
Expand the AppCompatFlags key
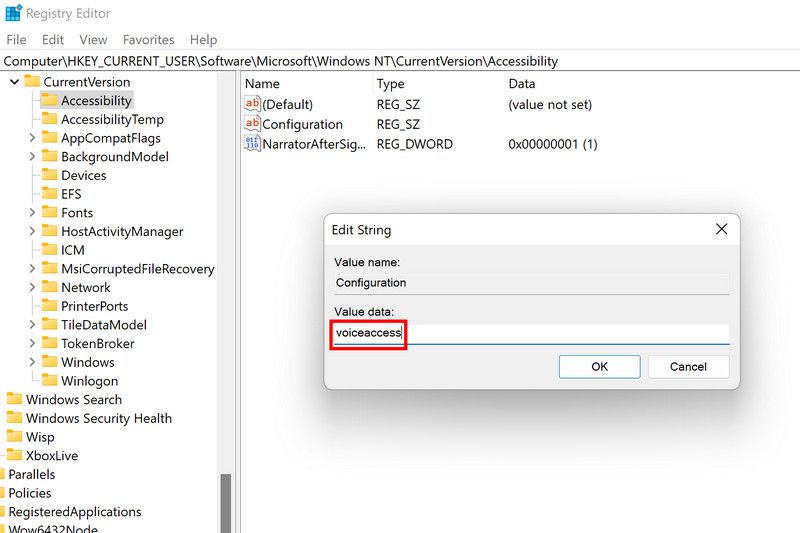pyautogui.click(x=32, y=138)
